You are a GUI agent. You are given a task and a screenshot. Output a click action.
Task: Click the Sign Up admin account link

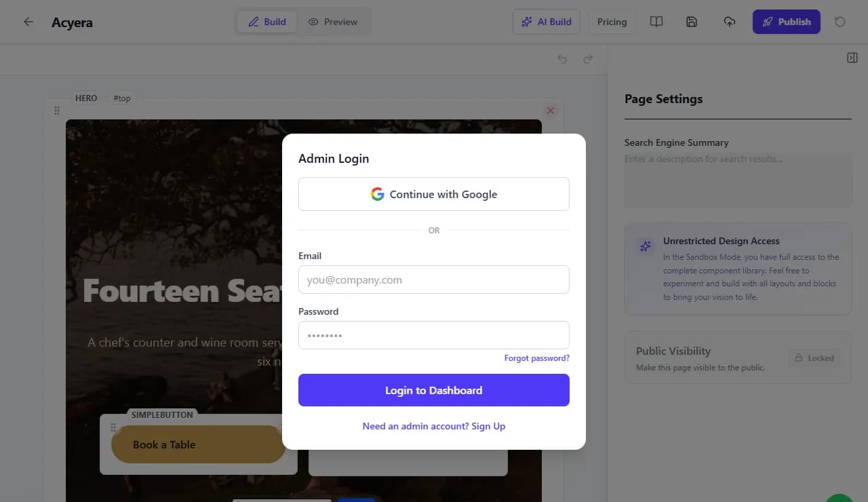(434, 426)
